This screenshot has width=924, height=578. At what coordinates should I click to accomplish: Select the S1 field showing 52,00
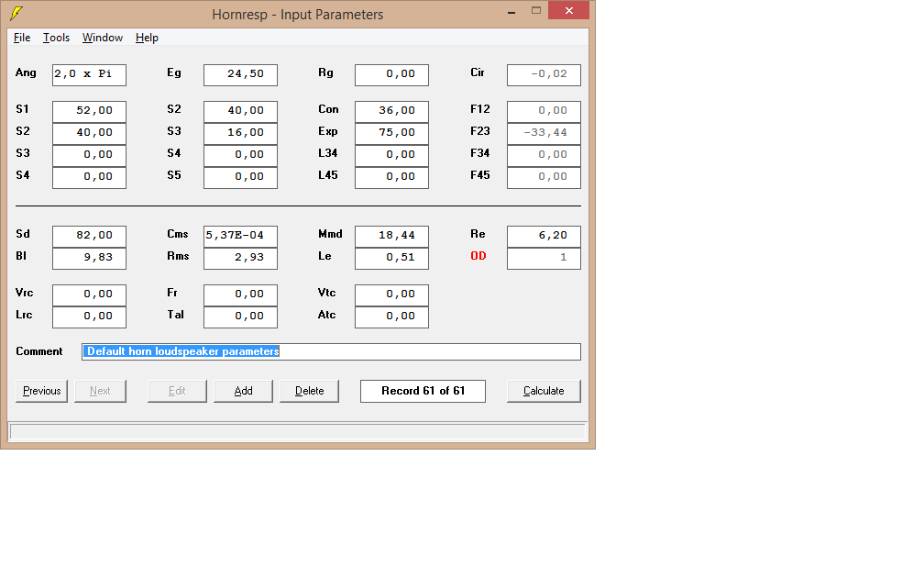coord(89,112)
